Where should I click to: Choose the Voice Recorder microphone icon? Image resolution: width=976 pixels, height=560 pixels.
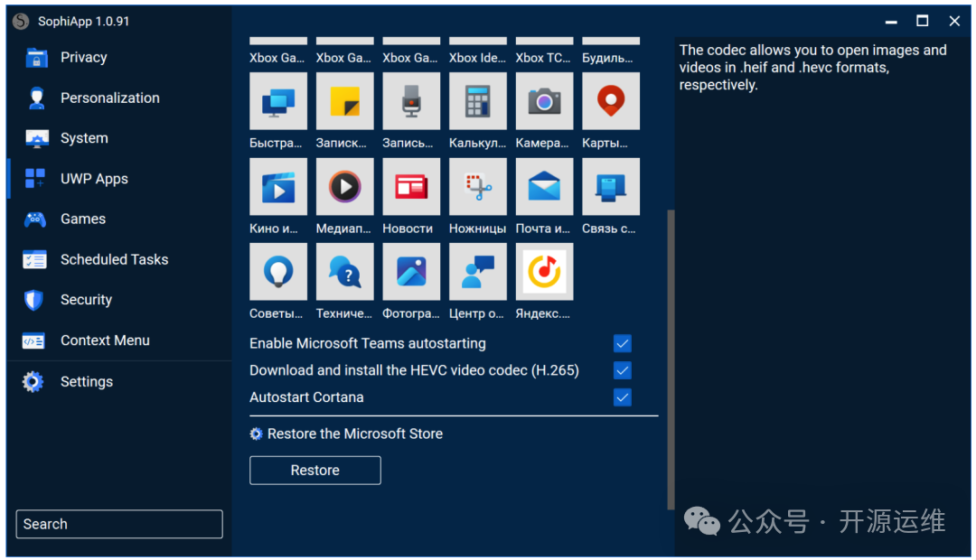click(x=411, y=101)
